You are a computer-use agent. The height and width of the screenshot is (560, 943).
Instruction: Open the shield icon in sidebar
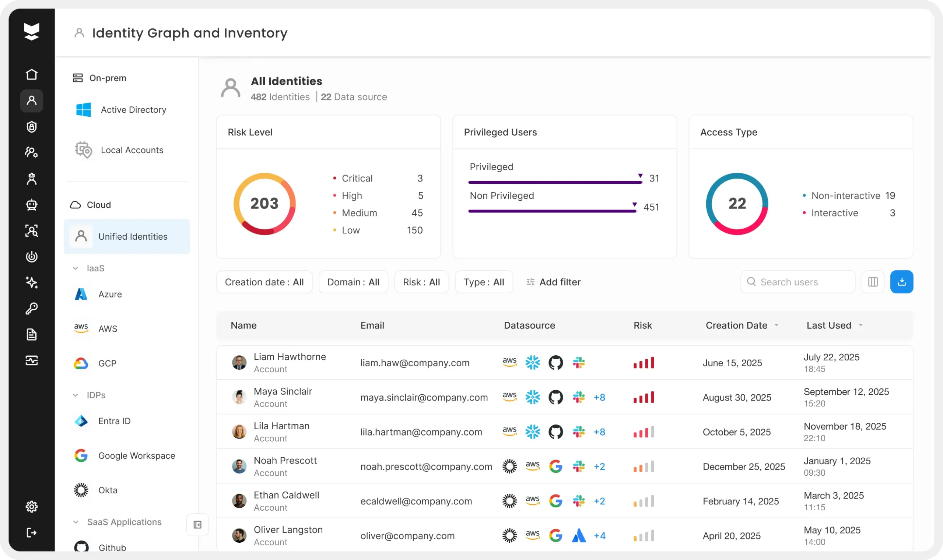[32, 127]
